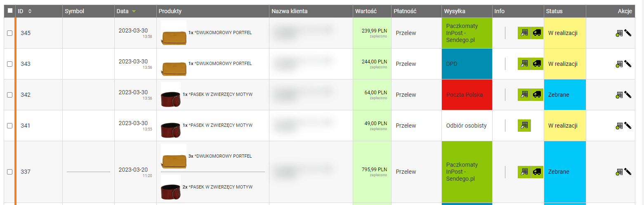This screenshot has width=644, height=205.
Task: Click the blue Zebrane status cell for order 342
Action: click(565, 95)
